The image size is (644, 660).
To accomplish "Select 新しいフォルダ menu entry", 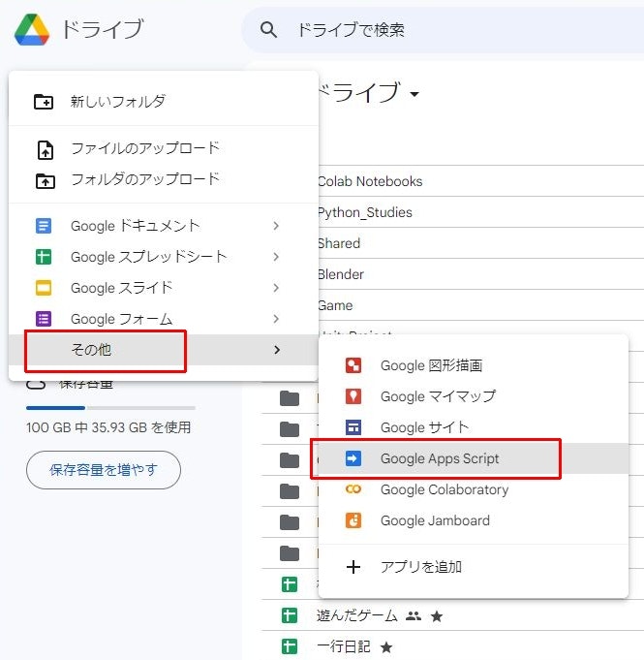I will 164,102.
